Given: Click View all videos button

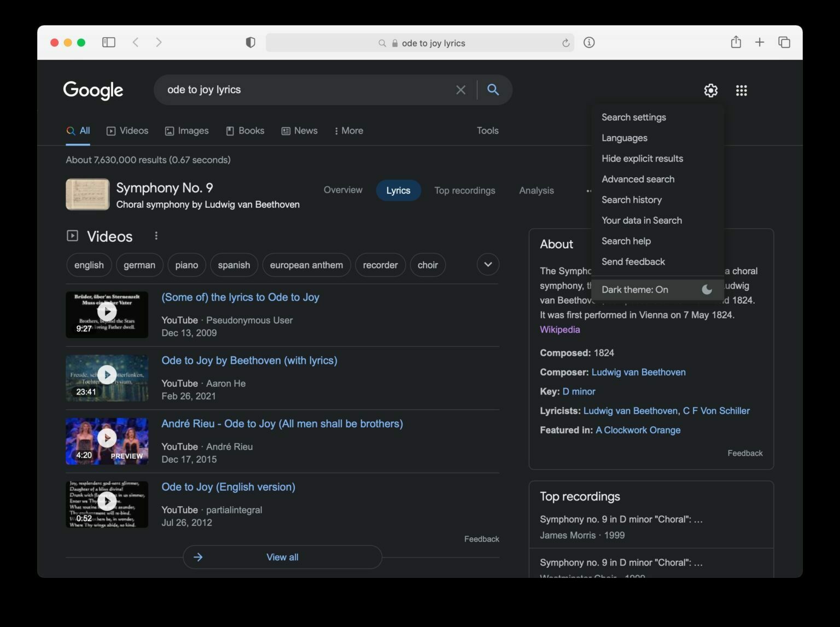Looking at the screenshot, I should pos(282,557).
